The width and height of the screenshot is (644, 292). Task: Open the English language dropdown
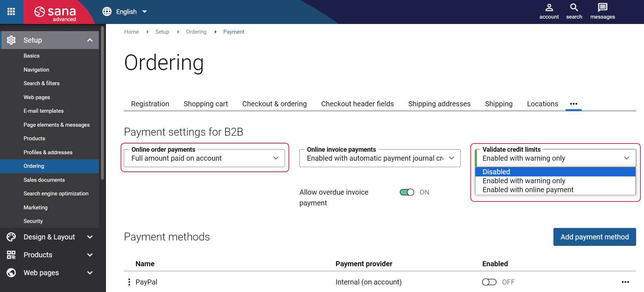click(131, 11)
